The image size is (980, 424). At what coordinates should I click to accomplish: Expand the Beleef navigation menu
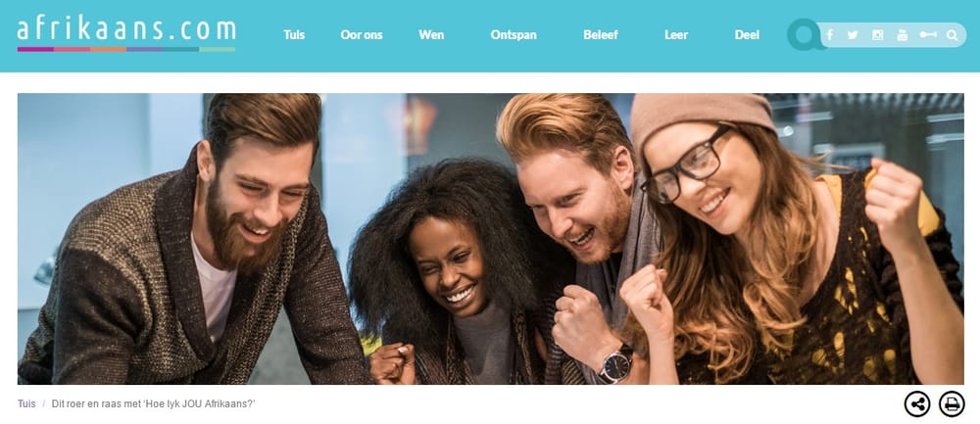(x=601, y=35)
